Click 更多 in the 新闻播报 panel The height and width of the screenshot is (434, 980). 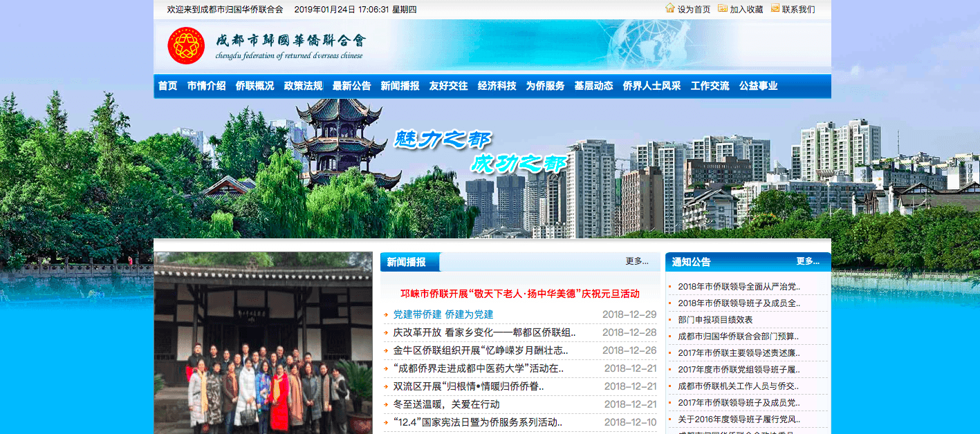click(636, 261)
